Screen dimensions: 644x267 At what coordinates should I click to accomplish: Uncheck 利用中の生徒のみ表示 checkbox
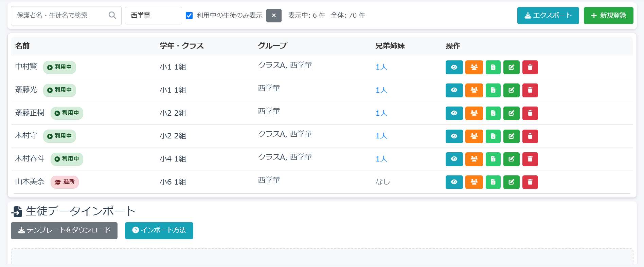(x=190, y=16)
